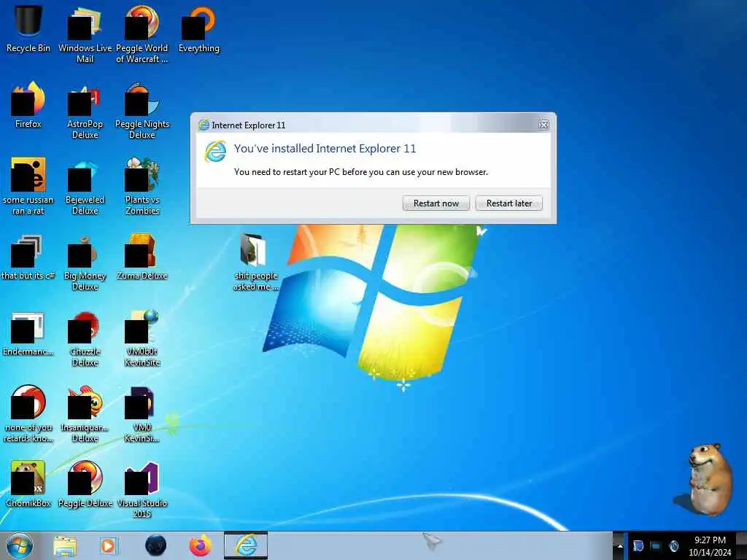The height and width of the screenshot is (560, 747).
Task: Select the Insaniquarium Deluxe fish icon
Action: pos(85,414)
